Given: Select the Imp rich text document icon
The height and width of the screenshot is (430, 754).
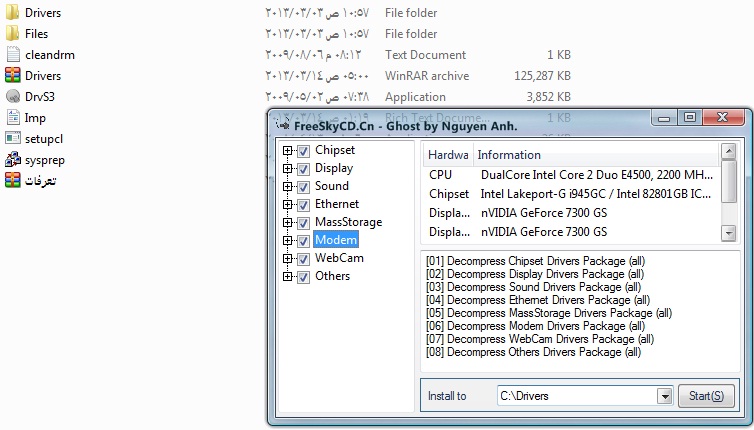Looking at the screenshot, I should pos(13,117).
